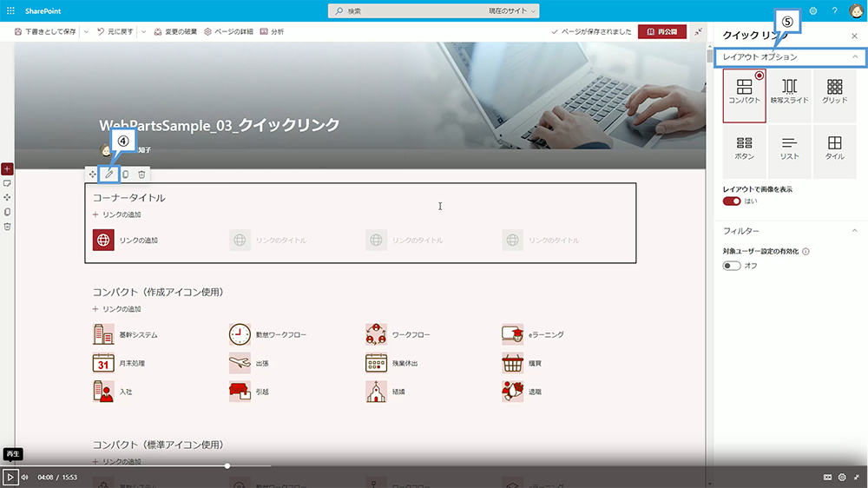Click the SharePoint brand link
This screenshot has height=488, width=868.
pos(43,11)
